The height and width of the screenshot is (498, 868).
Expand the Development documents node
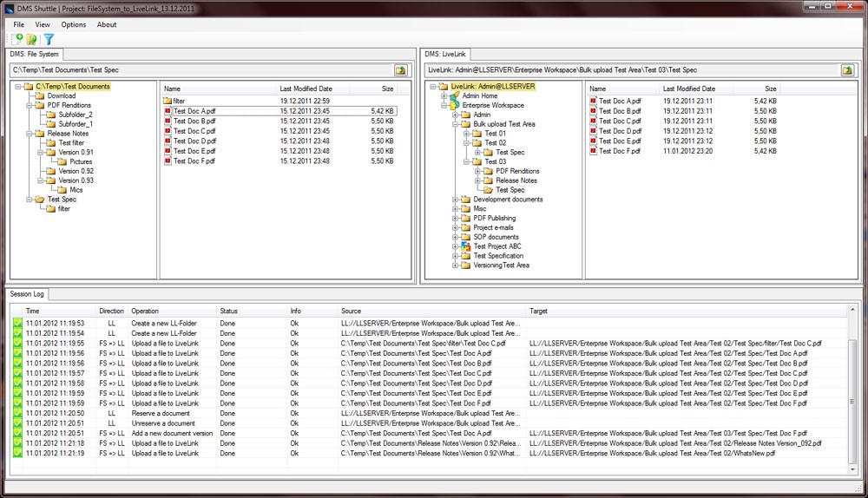click(x=455, y=200)
